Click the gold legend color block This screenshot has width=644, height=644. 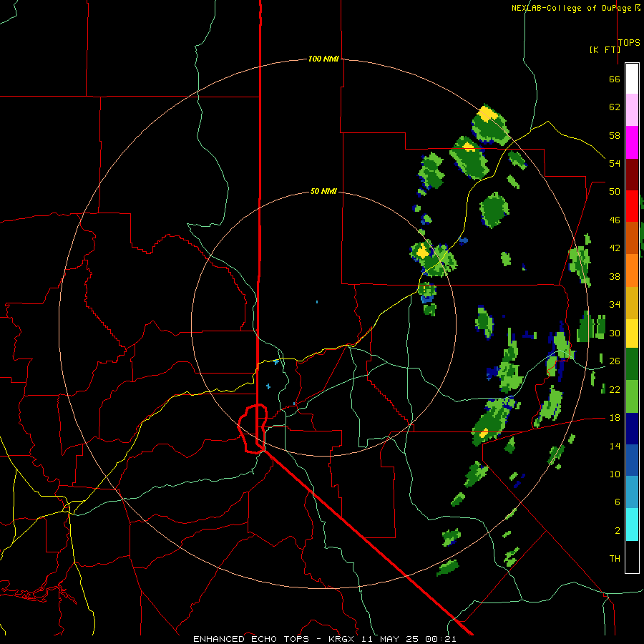click(632, 303)
